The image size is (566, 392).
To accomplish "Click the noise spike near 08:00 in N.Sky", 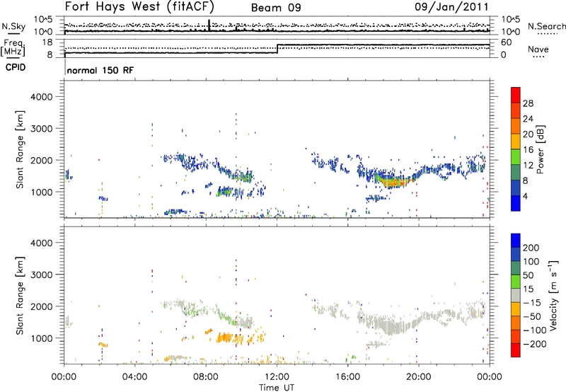I will pos(209,25).
